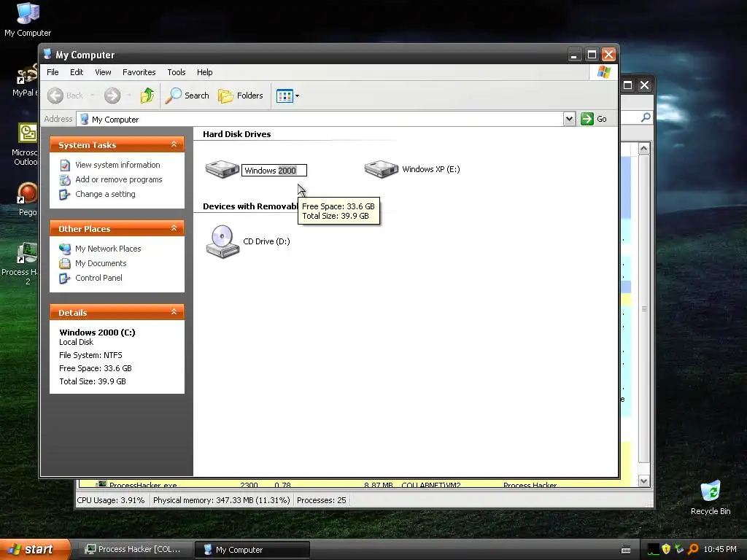The width and height of the screenshot is (747, 560).
Task: Click the Back navigation button
Action: [66, 96]
